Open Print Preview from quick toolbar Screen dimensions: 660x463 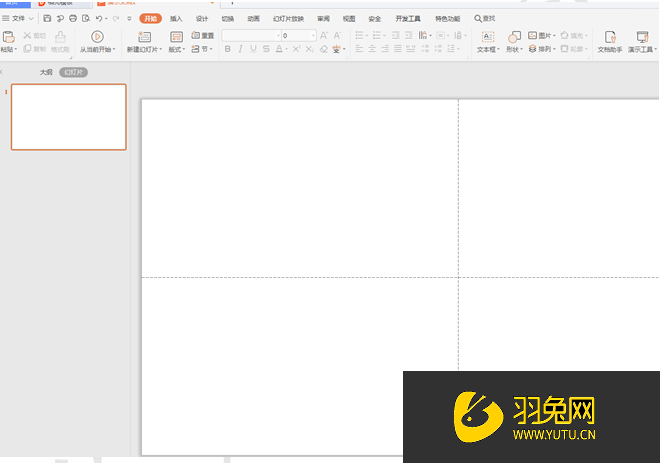tap(86, 19)
